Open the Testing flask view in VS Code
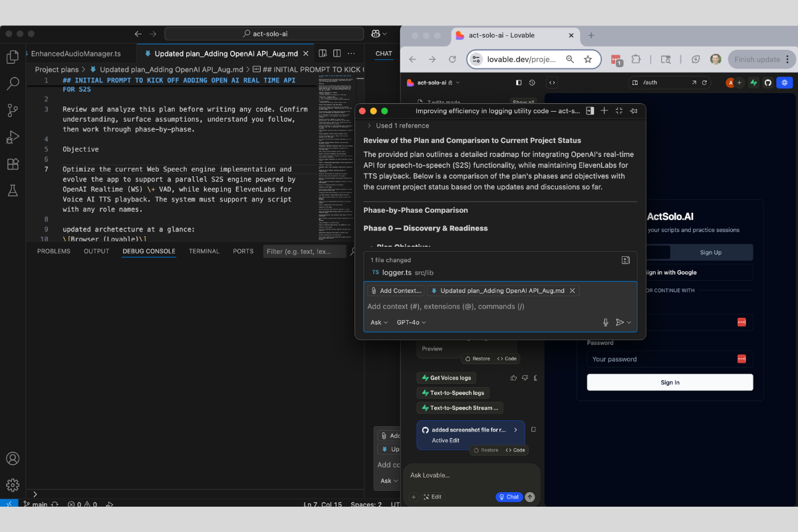The width and height of the screenshot is (798, 532). 12,190
